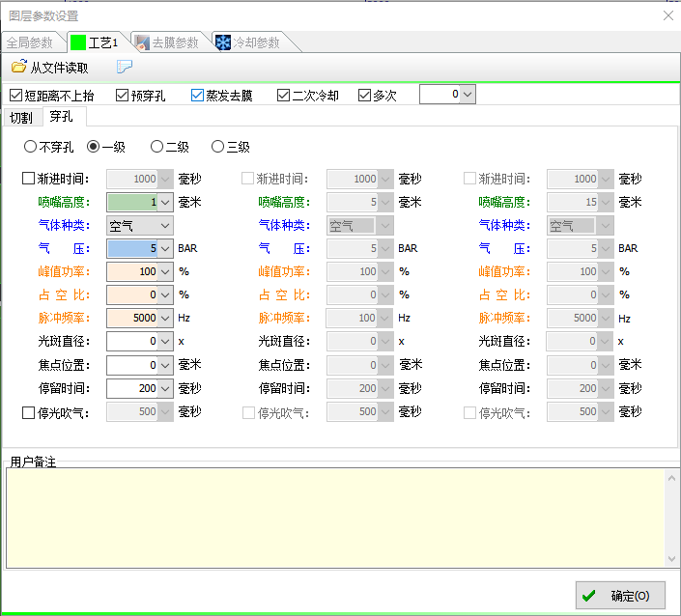Open first-level 气体种类 dropdown showing 空气
This screenshot has width=681, height=616.
coord(140,225)
